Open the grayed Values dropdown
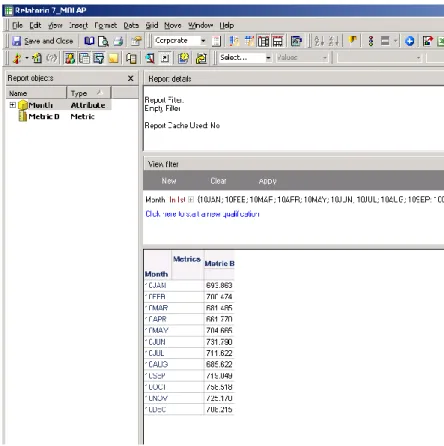The height and width of the screenshot is (446, 444). (x=325, y=58)
